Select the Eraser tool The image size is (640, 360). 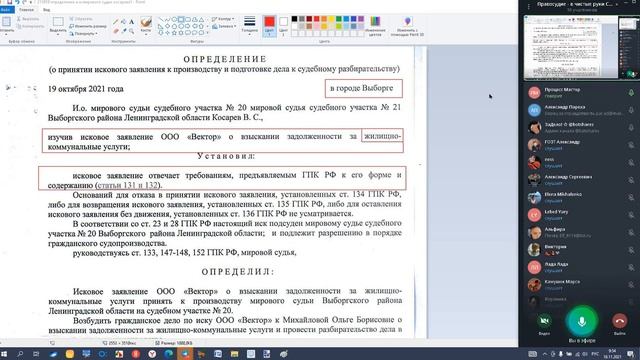(x=116, y=31)
